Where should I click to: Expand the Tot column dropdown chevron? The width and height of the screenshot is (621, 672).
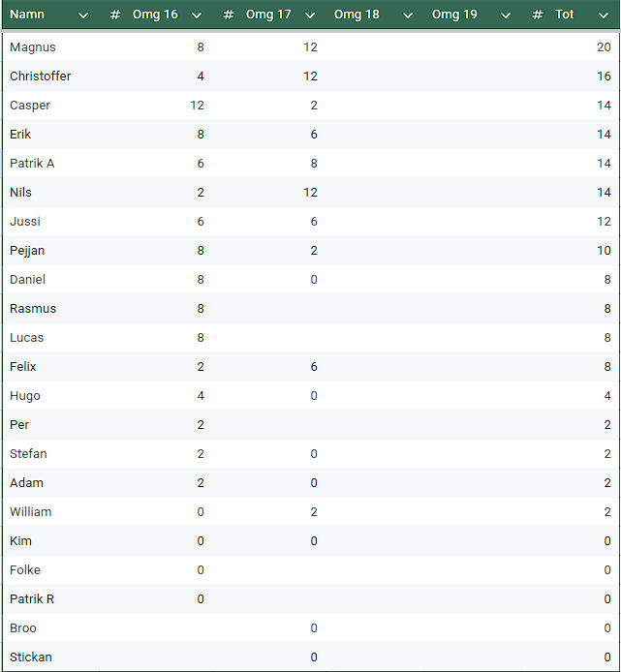point(603,15)
